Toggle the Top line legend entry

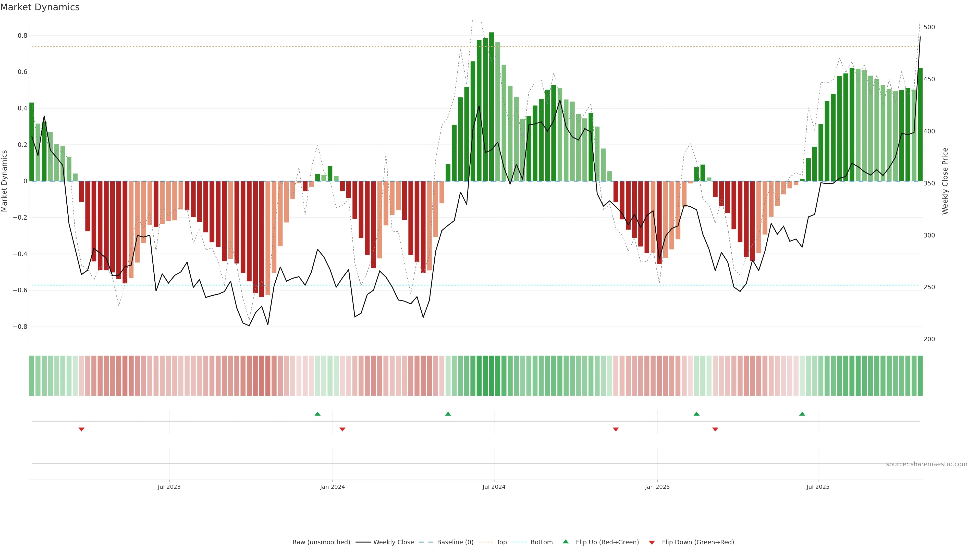point(501,542)
